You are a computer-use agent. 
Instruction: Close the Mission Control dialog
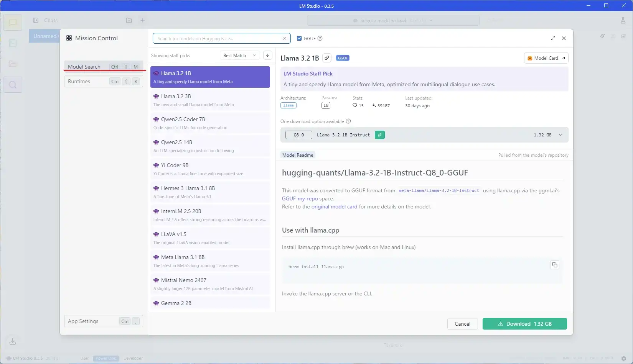[x=564, y=38]
